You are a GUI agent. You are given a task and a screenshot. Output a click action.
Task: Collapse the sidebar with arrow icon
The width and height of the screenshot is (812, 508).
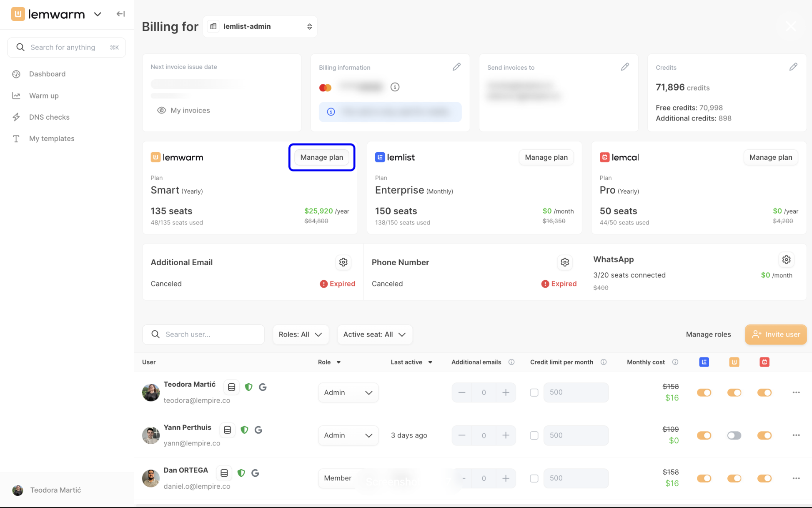tap(120, 14)
